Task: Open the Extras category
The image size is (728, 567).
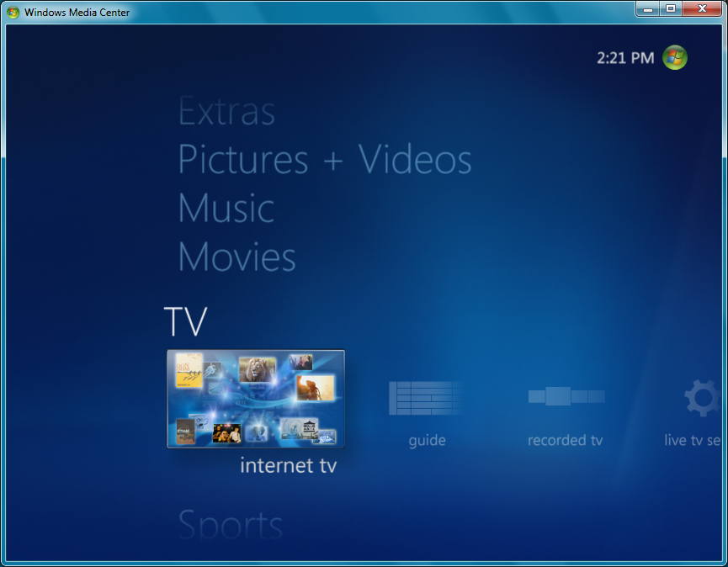Action: pos(226,111)
